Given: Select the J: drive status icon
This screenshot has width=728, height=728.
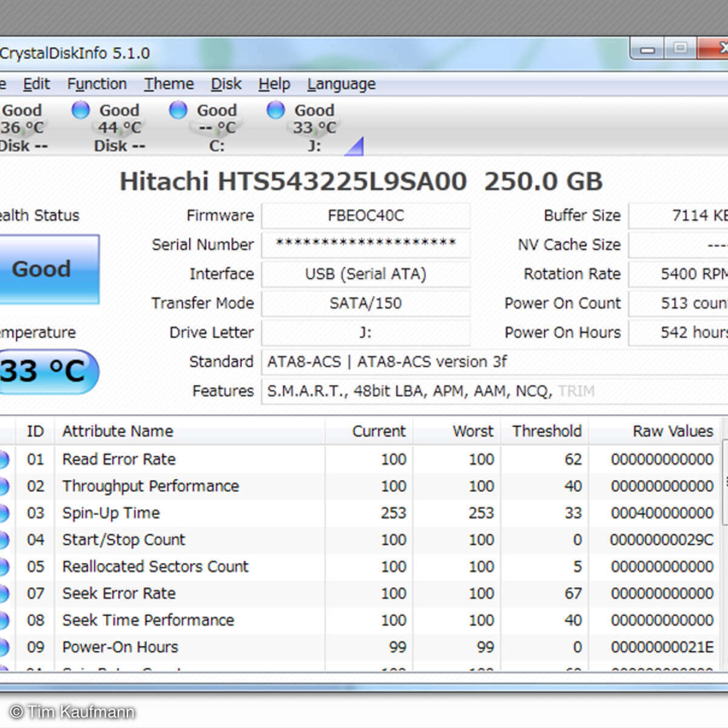Looking at the screenshot, I should click(x=275, y=110).
